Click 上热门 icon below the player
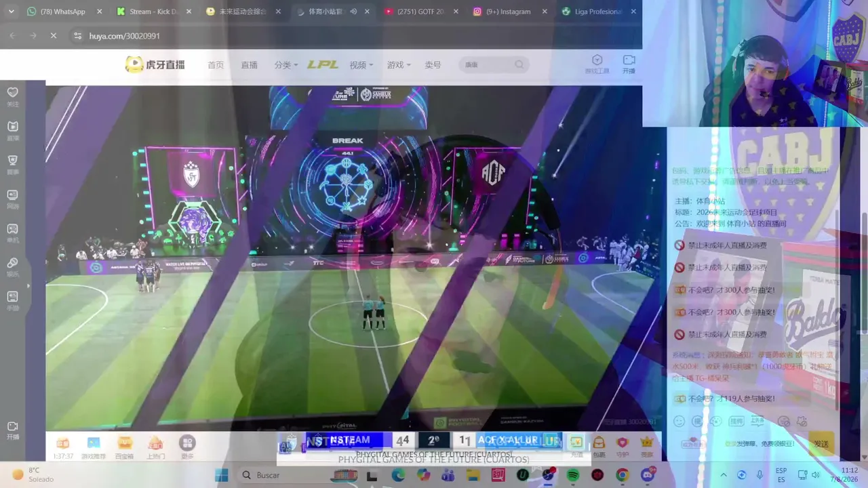This screenshot has width=868, height=488. coord(155,447)
